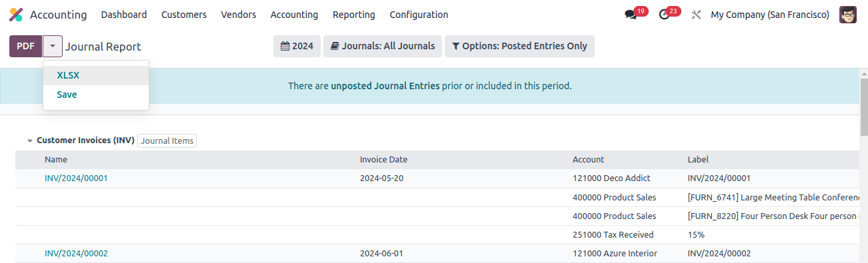Select the 121000 Azure Interior account cell
The height and width of the screenshot is (263, 868).
pyautogui.click(x=615, y=254)
